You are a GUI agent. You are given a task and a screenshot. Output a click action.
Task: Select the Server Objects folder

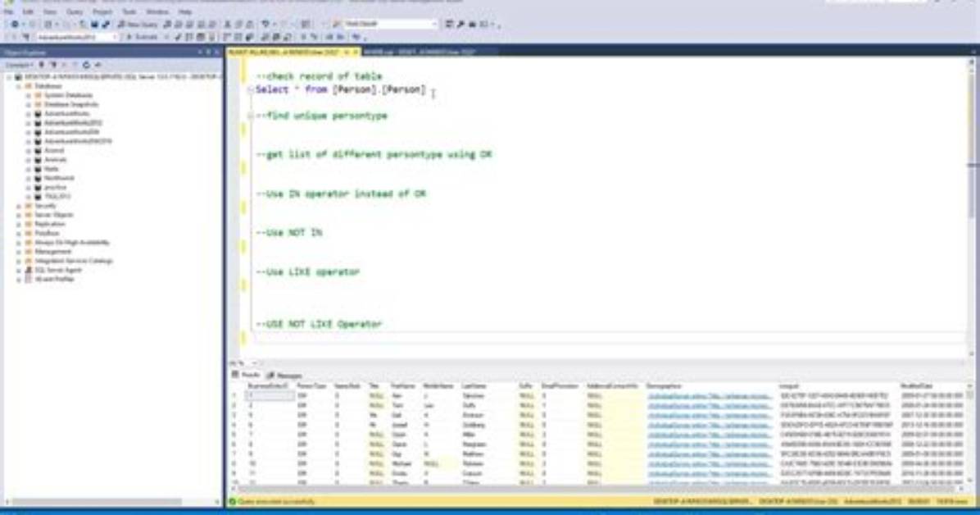[x=54, y=215]
